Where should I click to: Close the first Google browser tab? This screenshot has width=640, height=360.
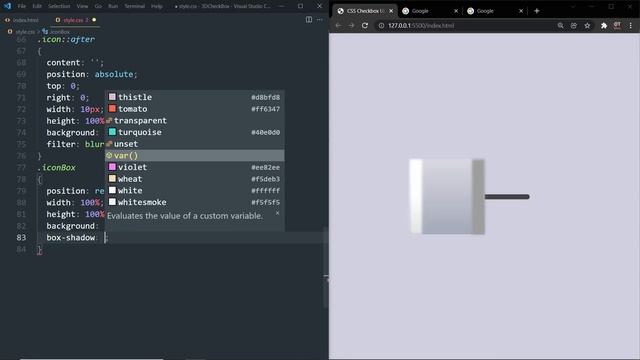(456, 11)
